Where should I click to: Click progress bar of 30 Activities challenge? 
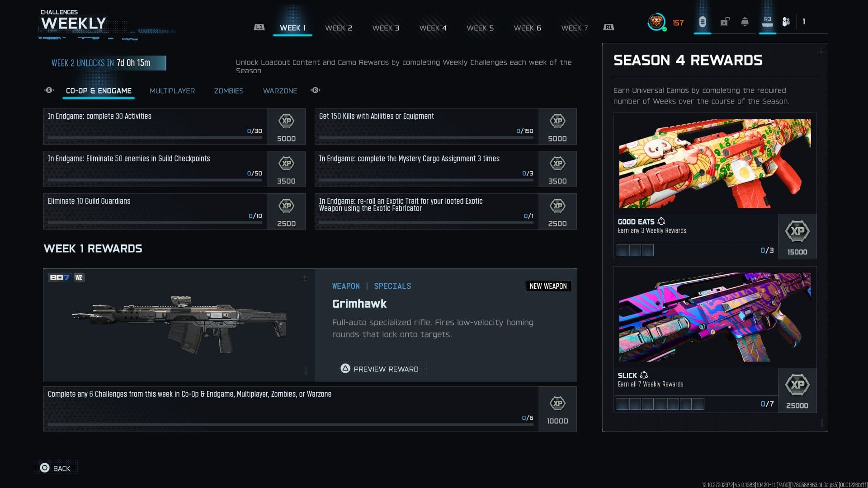[x=155, y=137]
